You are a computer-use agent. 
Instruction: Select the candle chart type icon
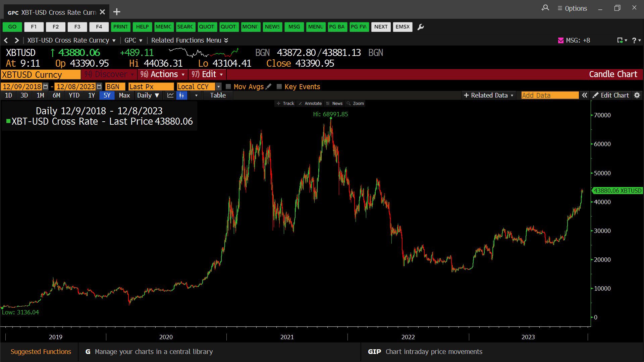pos(181,95)
